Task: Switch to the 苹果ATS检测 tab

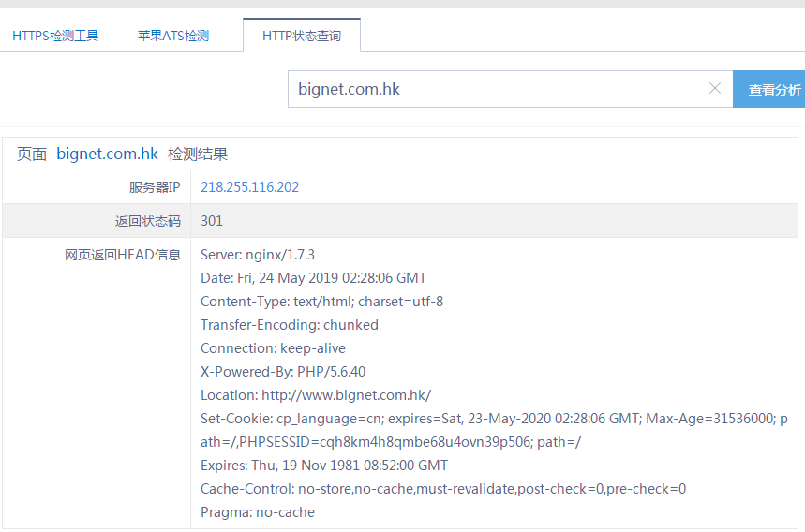Action: [x=173, y=36]
